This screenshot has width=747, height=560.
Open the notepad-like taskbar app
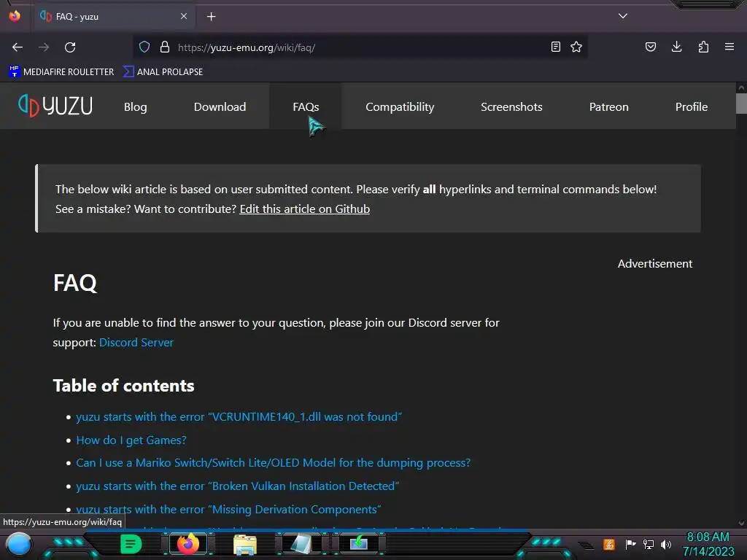[x=301, y=544]
